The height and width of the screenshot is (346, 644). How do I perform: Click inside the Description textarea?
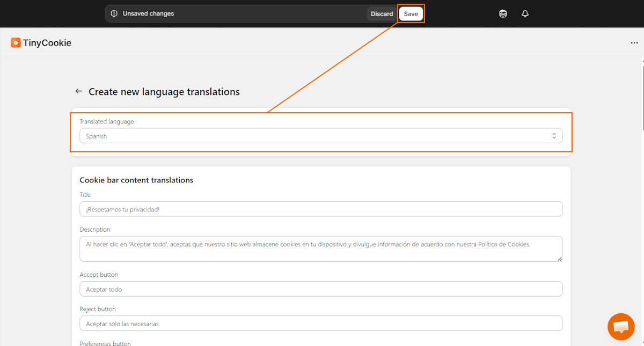321,248
